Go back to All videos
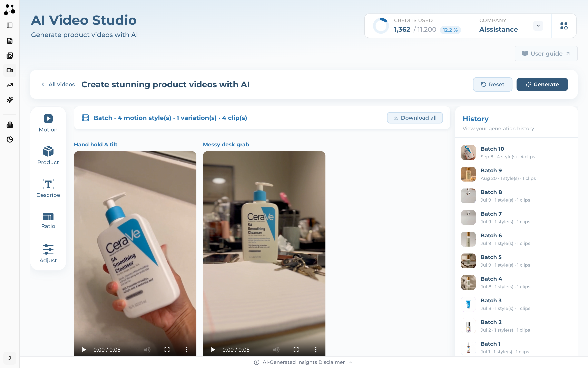The width and height of the screenshot is (588, 368). (x=58, y=84)
